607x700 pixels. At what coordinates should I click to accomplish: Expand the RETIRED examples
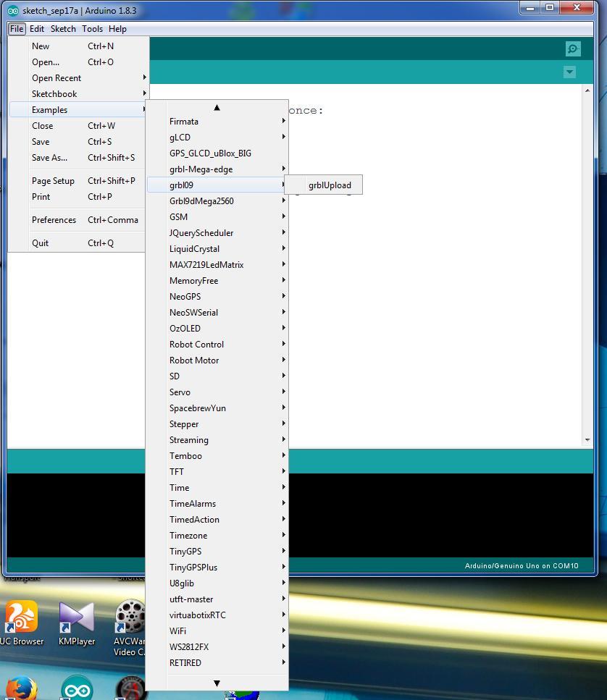tap(217, 663)
